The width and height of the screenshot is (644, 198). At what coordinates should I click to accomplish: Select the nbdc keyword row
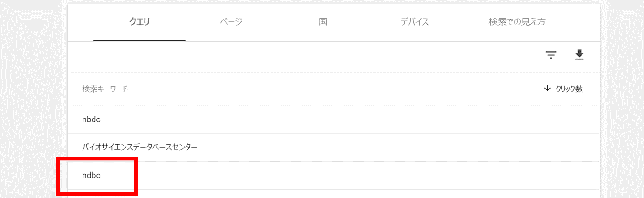(x=91, y=119)
